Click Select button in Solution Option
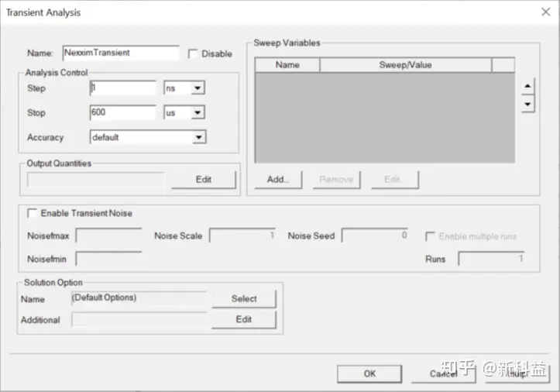 244,299
